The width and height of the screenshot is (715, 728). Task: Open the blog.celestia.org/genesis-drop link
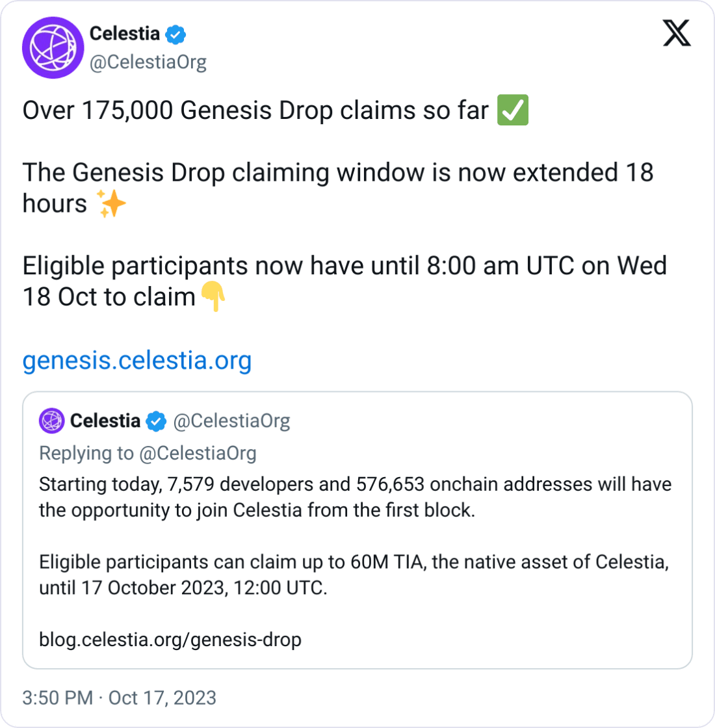pyautogui.click(x=170, y=639)
